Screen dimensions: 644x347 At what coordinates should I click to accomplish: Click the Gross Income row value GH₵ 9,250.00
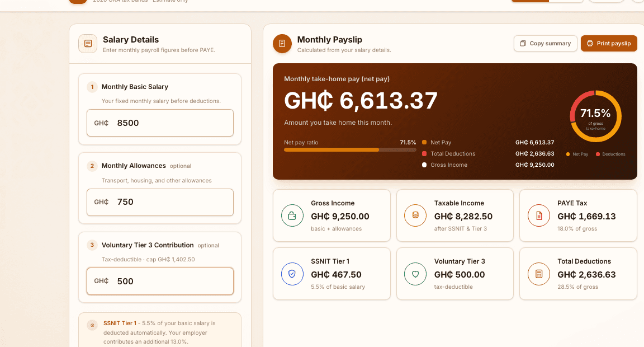(535, 165)
